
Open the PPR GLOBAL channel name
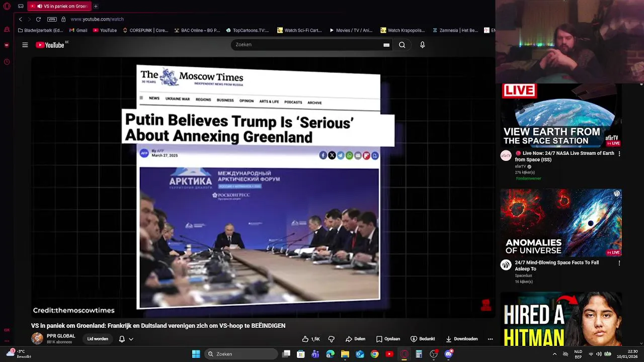[61, 336]
